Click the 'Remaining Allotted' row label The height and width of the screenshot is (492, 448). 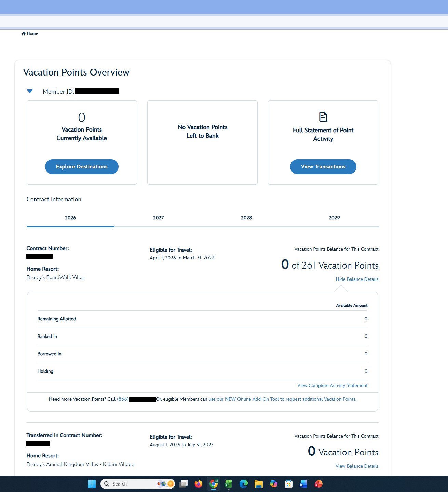tap(57, 319)
